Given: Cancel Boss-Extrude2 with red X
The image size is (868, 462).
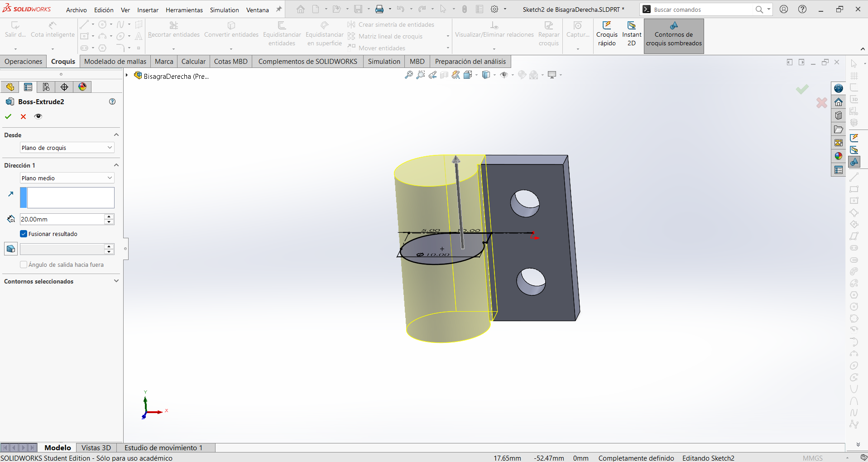Looking at the screenshot, I should [24, 116].
